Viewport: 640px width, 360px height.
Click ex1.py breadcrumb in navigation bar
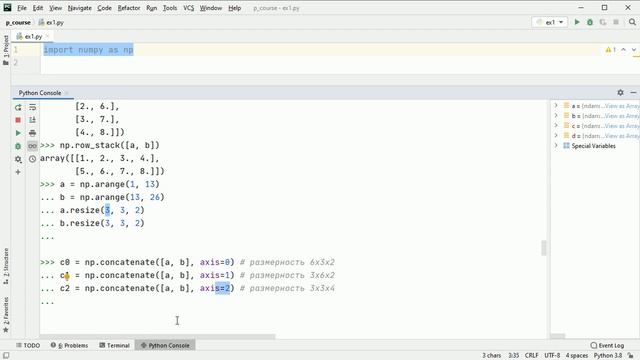51,22
